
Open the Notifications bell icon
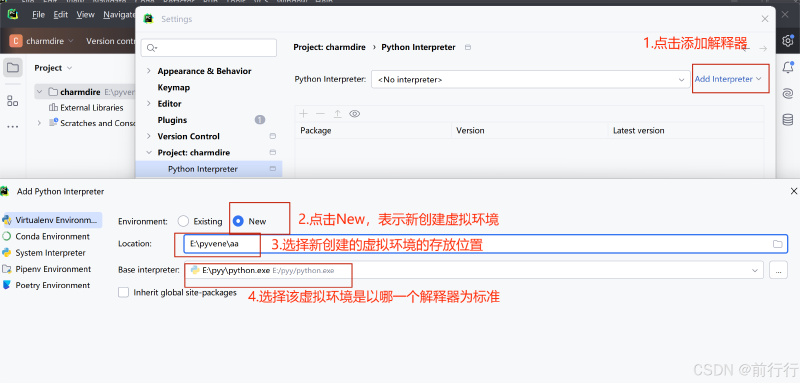(x=788, y=67)
